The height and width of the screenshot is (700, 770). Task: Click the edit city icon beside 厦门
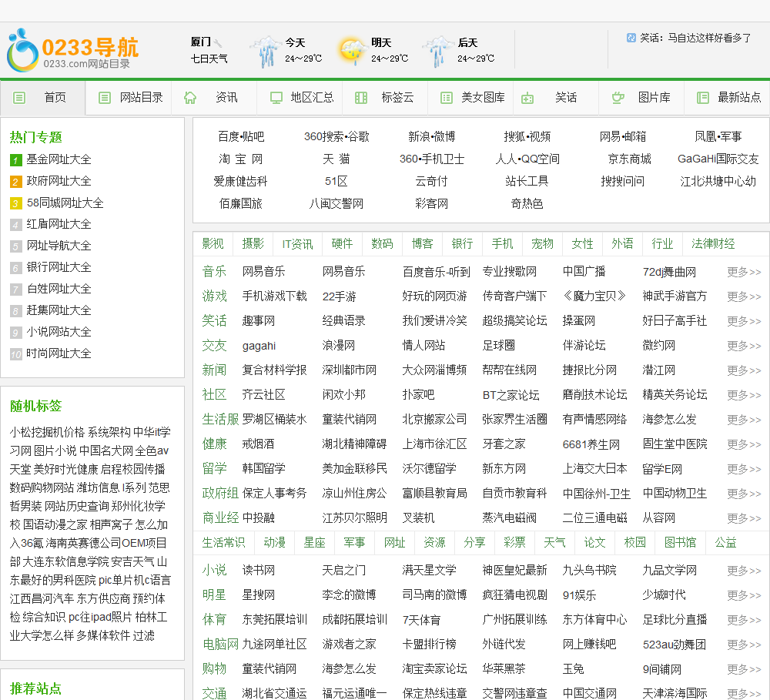[219, 43]
